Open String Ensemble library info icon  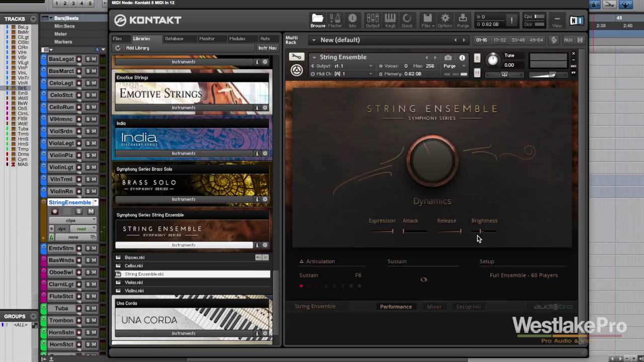(x=257, y=245)
